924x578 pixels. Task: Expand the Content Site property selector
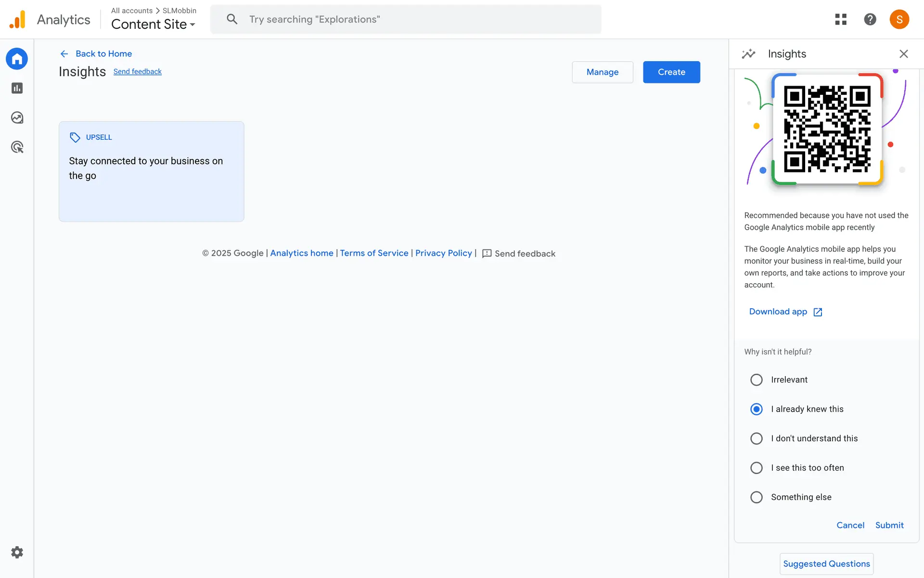pyautogui.click(x=153, y=24)
